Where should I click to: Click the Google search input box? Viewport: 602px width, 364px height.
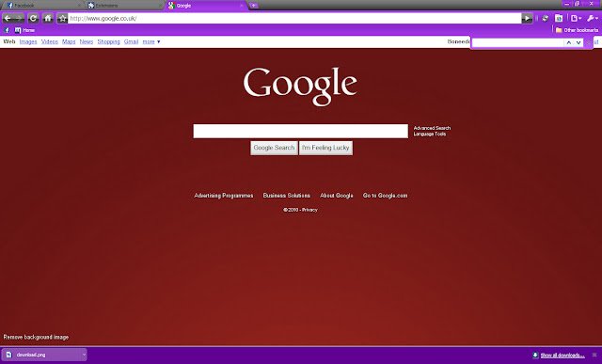(x=300, y=131)
